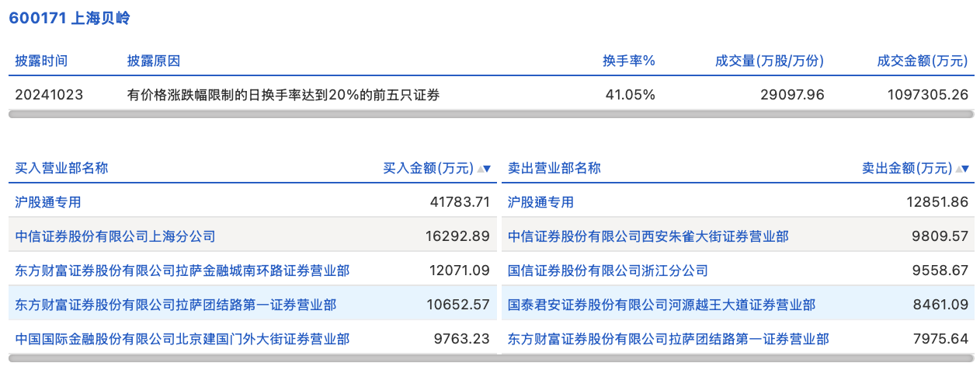Click the 买入营业部名称 column header
This screenshot has height=370, width=980.
61,169
